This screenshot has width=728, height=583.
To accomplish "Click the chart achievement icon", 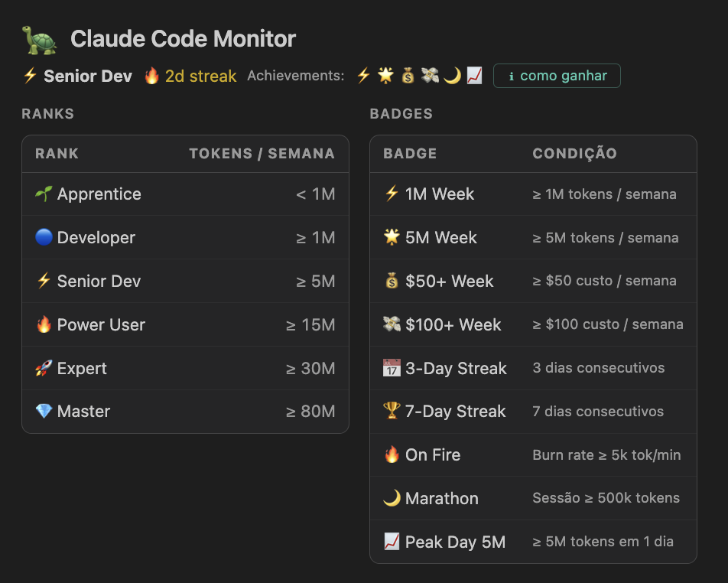I will pyautogui.click(x=474, y=75).
